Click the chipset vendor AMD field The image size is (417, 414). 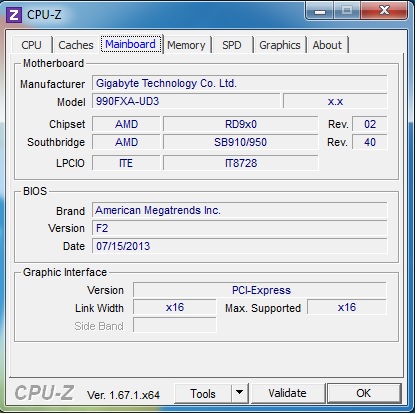point(126,124)
